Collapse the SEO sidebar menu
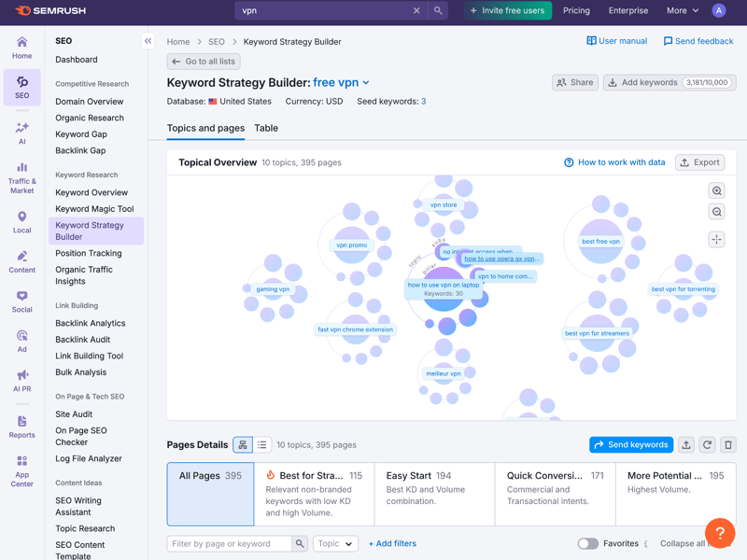This screenshot has height=560, width=747. [148, 41]
